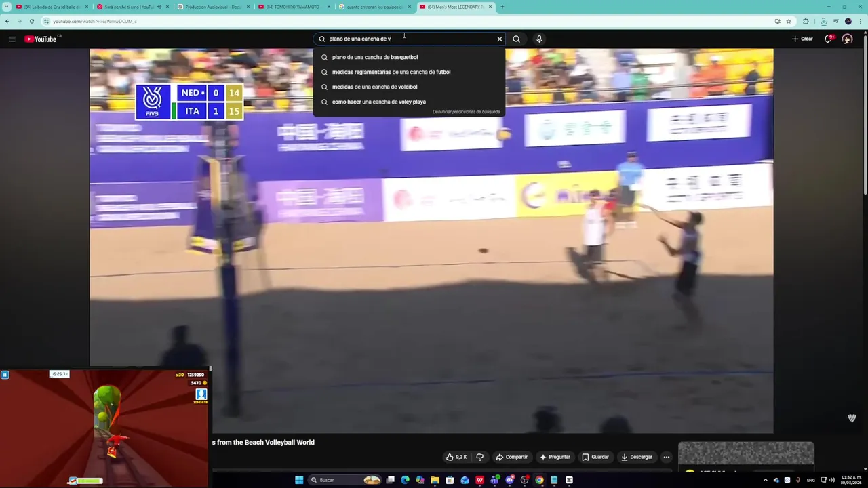Open Google Chrome taskbar icon
Screen dimensions: 868x488
539,480
